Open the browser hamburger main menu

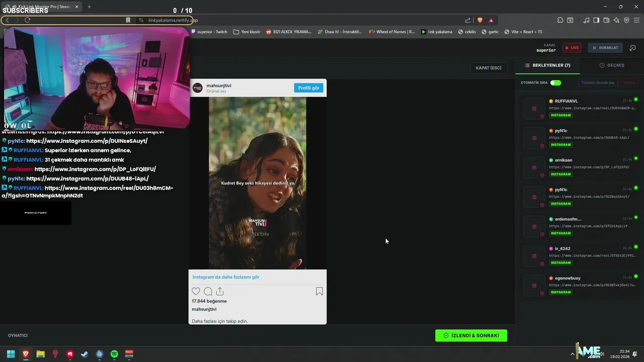[636, 20]
